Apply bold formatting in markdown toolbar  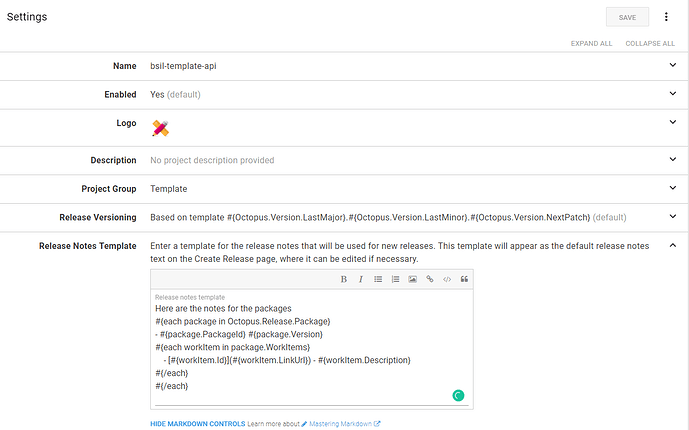click(x=344, y=279)
